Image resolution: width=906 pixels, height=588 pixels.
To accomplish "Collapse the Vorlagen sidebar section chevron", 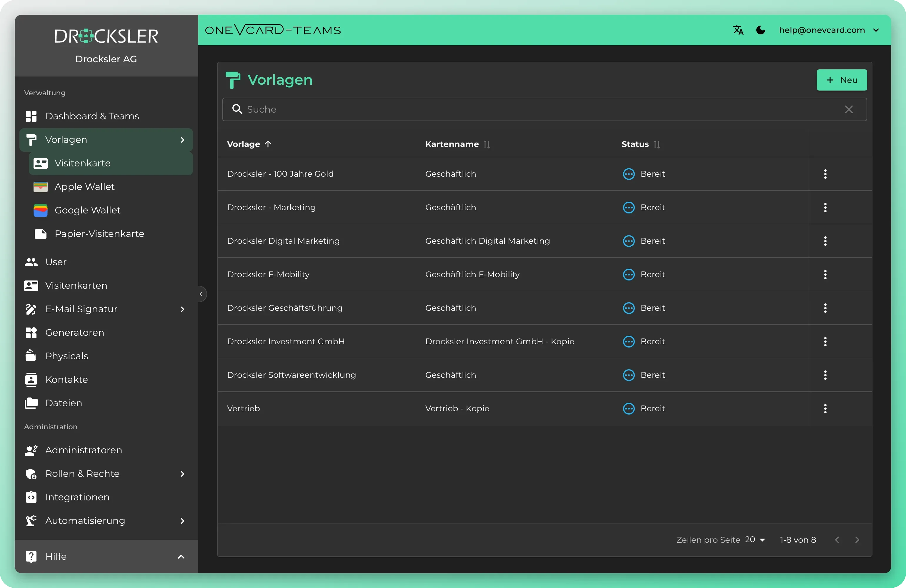I will tap(182, 140).
